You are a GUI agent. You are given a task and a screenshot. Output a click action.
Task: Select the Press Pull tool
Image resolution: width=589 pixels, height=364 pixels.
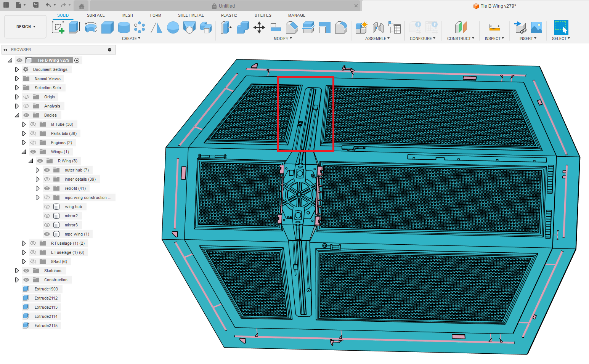coord(226,27)
